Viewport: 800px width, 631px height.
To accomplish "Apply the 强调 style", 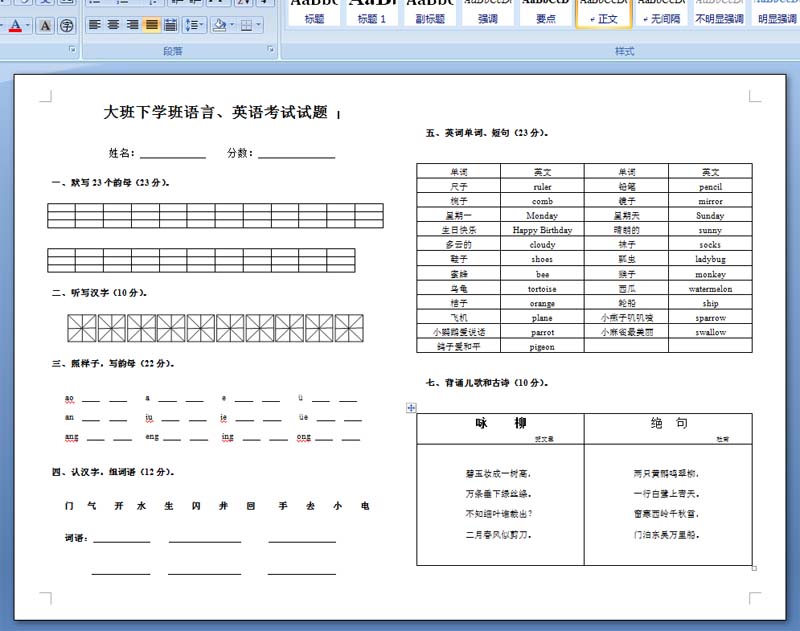I will pos(488,12).
